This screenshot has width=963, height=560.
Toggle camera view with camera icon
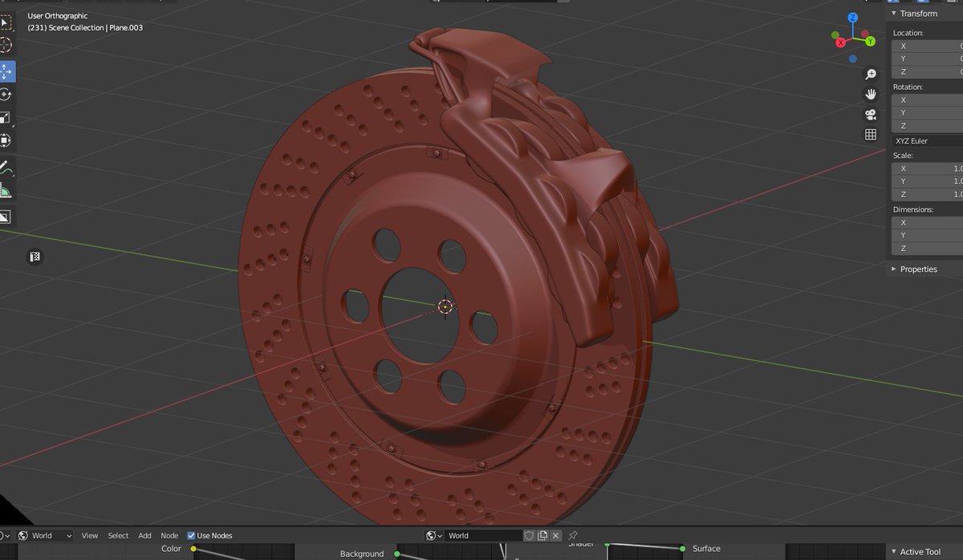[x=871, y=115]
